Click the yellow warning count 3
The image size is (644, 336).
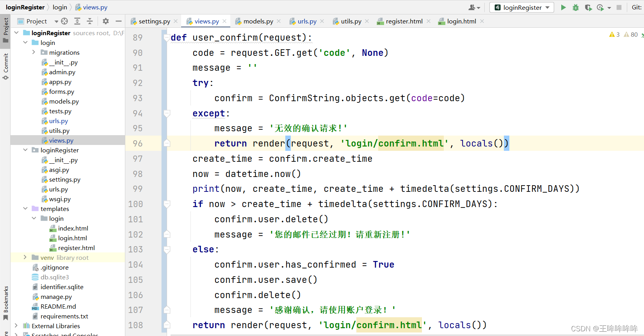tap(614, 34)
